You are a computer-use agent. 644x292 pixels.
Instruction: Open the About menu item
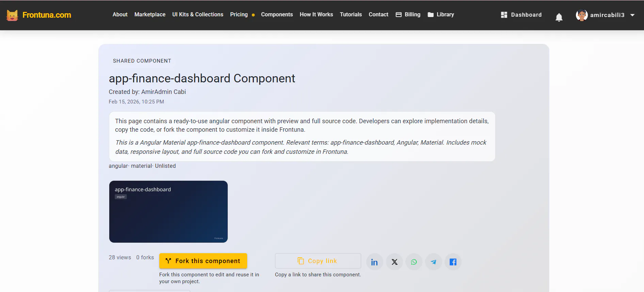(120, 15)
